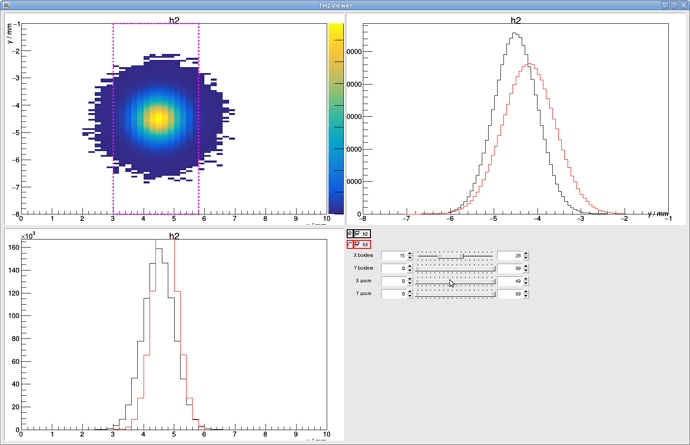Click the X zoom range slider
This screenshot has height=445, width=690.
[455, 282]
